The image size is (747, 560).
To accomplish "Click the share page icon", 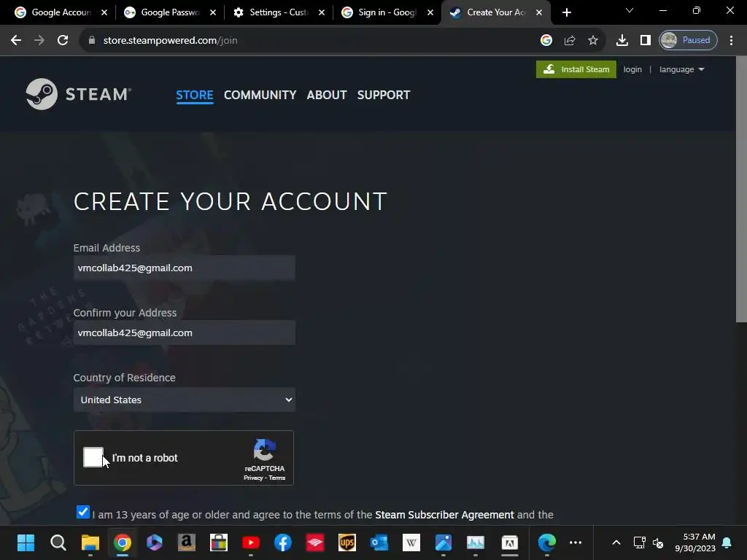I will [569, 41].
